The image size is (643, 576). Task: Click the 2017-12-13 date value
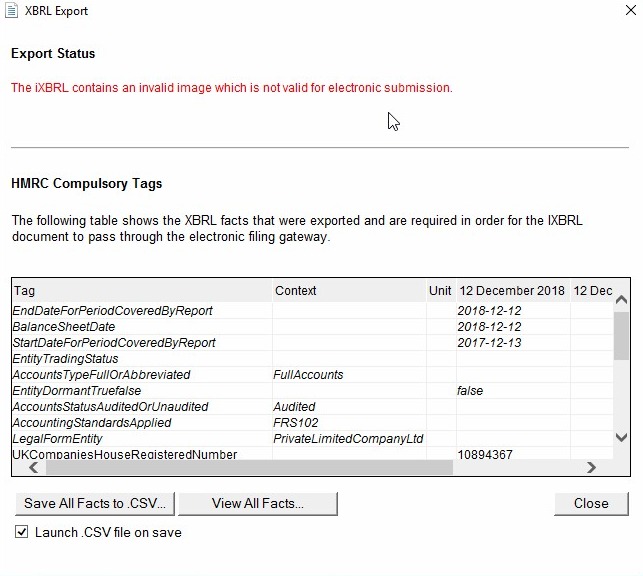489,343
